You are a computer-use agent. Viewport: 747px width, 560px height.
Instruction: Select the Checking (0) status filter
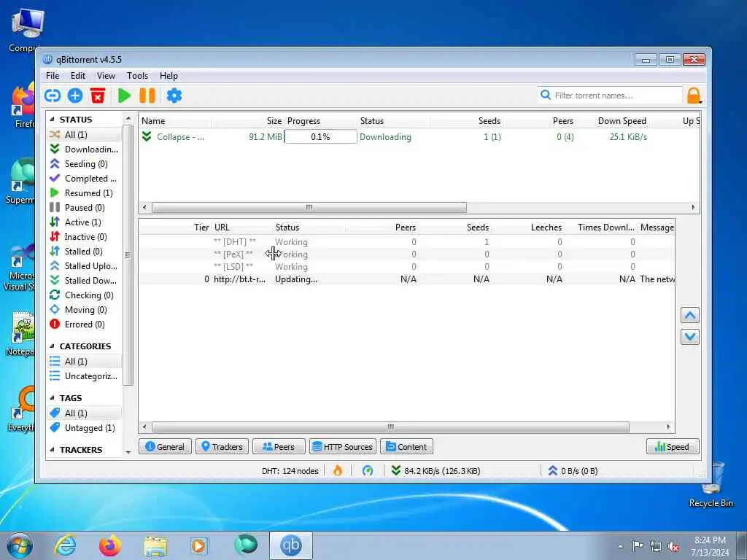(84, 295)
